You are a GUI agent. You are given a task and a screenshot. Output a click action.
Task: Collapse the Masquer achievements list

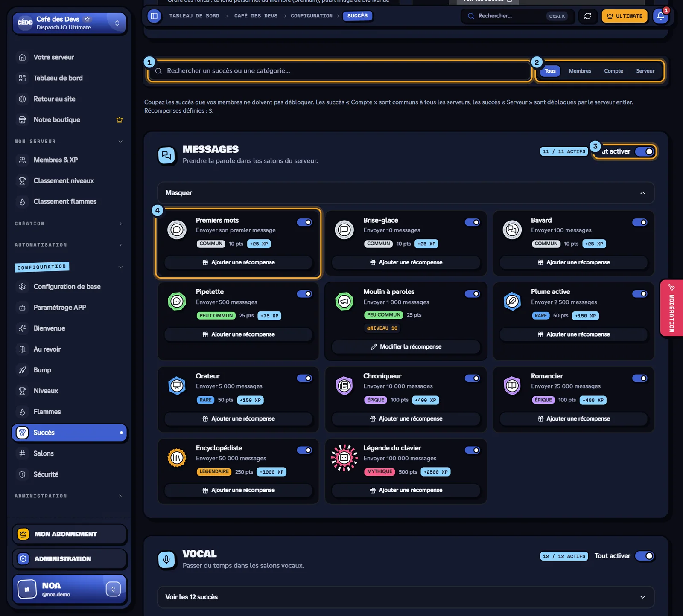406,193
